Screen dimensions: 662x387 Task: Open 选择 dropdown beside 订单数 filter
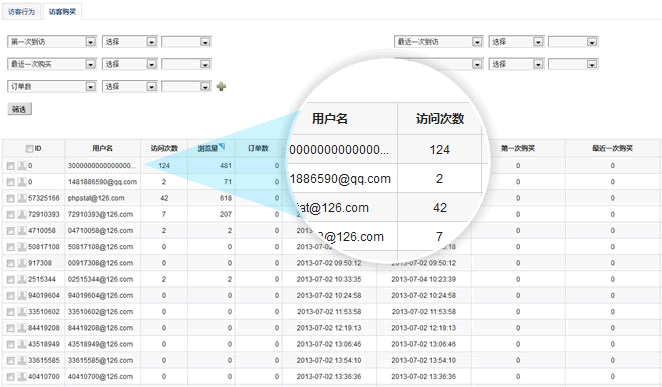tap(130, 87)
